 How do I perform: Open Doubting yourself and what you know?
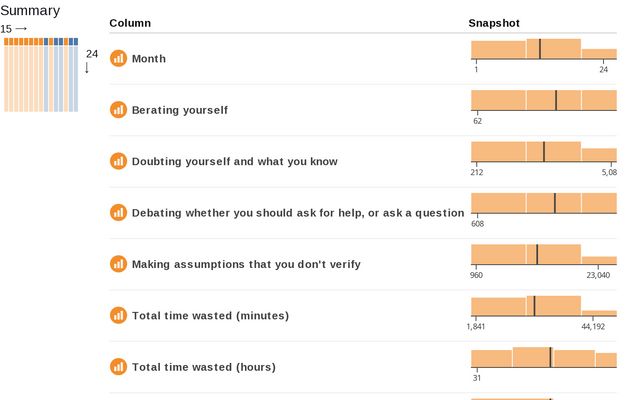pos(234,161)
